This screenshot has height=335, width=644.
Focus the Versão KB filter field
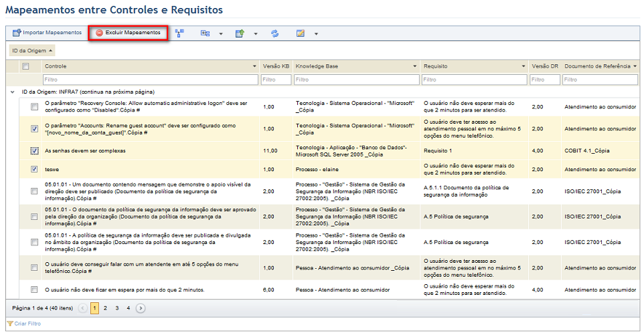pos(276,80)
